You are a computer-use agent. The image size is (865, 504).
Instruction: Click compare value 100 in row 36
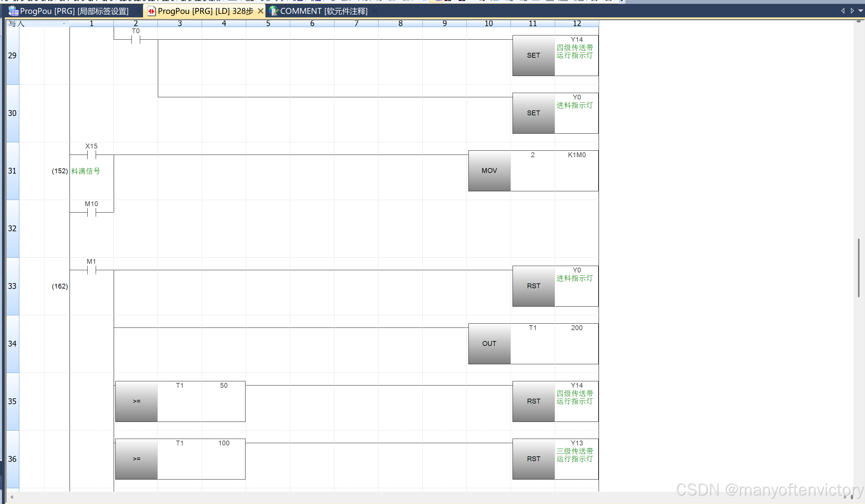(224, 443)
